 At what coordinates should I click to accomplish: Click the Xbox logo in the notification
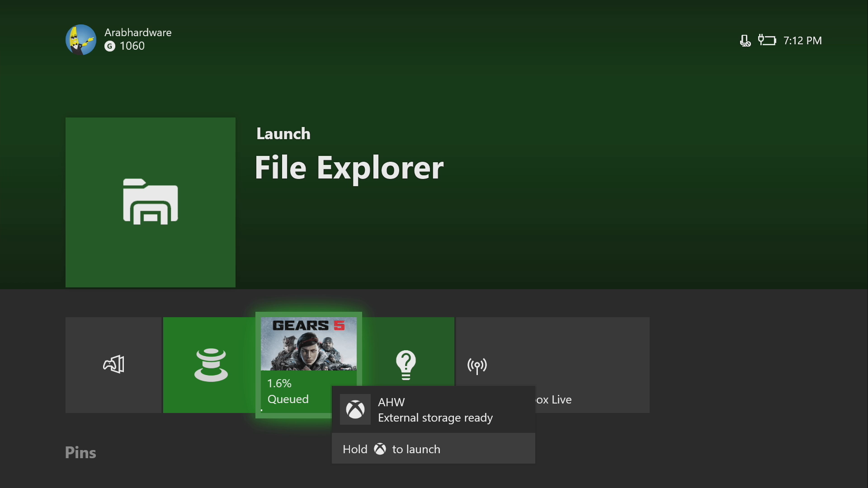[x=355, y=409]
